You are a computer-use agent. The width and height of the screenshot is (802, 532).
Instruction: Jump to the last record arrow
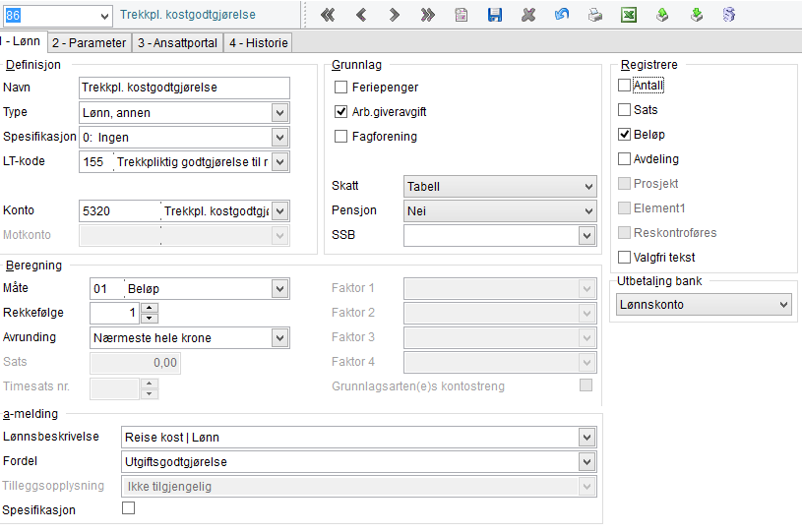[x=427, y=16]
